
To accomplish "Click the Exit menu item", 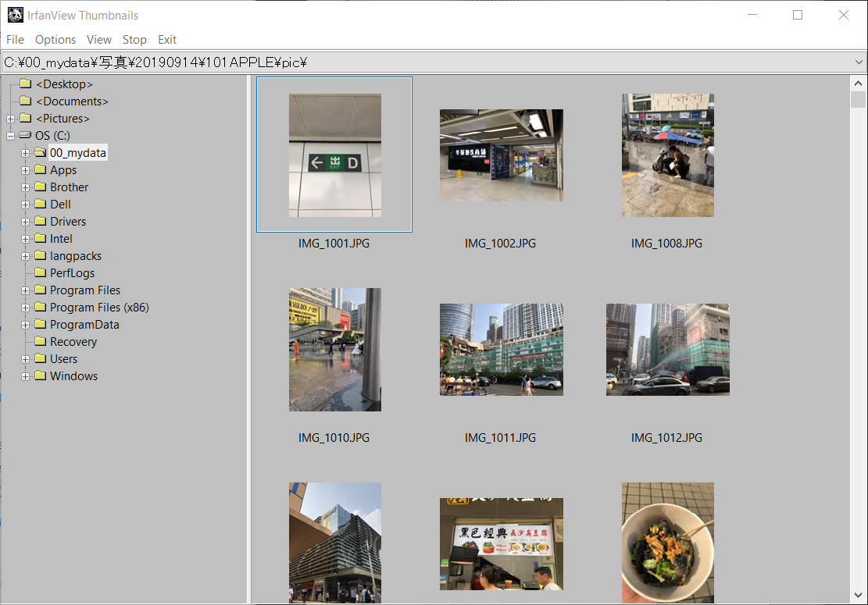I will [x=167, y=40].
